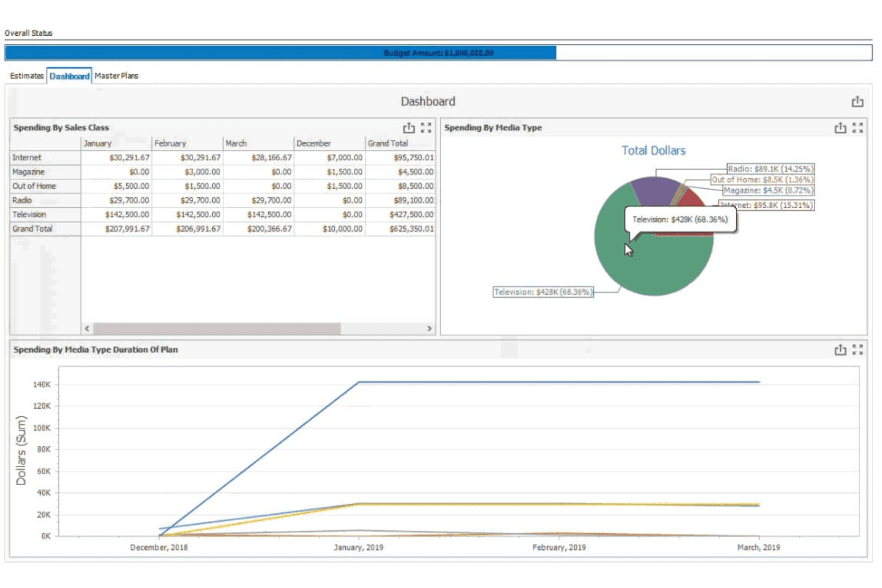Select the Dashboard tab
882x588 pixels.
pos(69,76)
